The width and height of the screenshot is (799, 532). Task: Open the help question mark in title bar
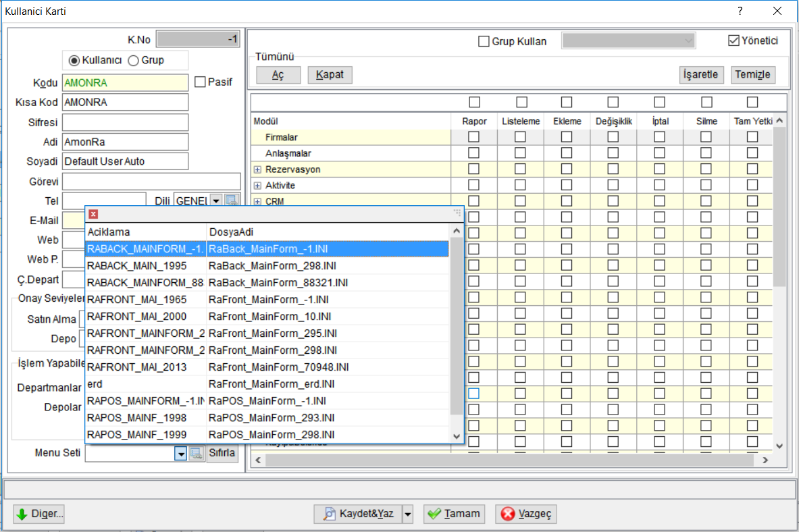[740, 11]
